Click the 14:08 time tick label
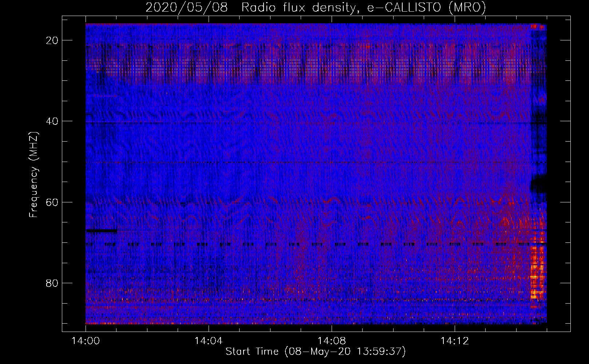Image resolution: width=589 pixels, height=364 pixels. point(332,341)
